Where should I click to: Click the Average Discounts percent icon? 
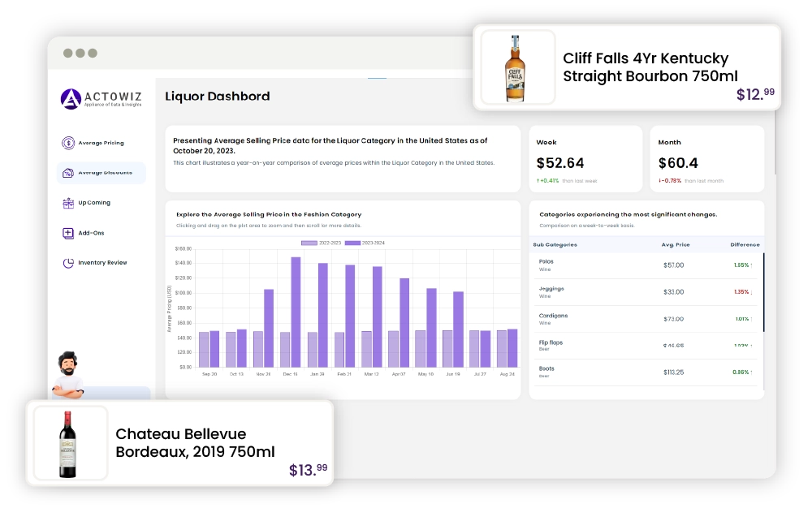(x=68, y=173)
